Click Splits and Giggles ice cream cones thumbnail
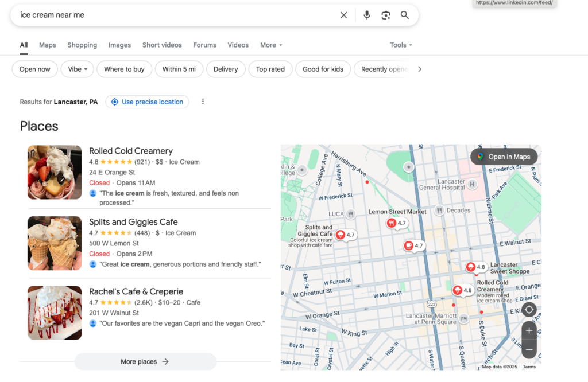 point(55,243)
